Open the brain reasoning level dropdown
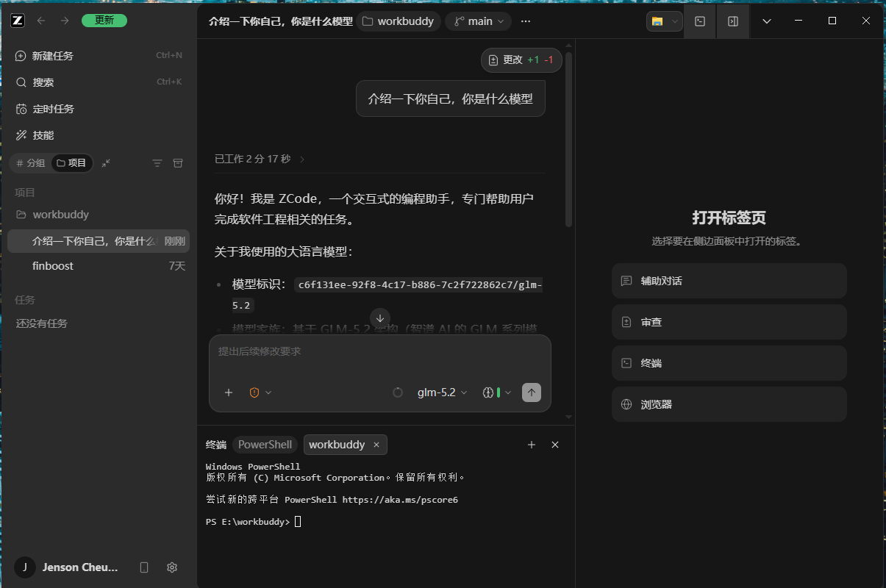Screen dimensions: 886x588 [x=496, y=392]
